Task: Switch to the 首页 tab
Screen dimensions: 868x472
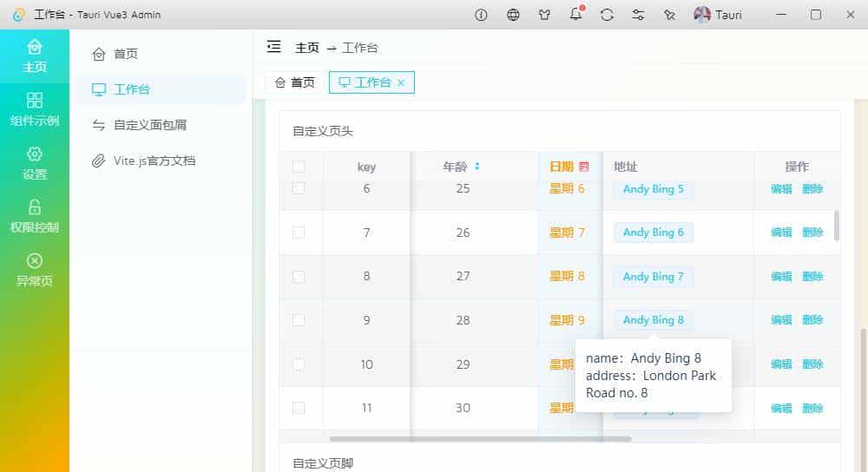Action: pyautogui.click(x=295, y=82)
